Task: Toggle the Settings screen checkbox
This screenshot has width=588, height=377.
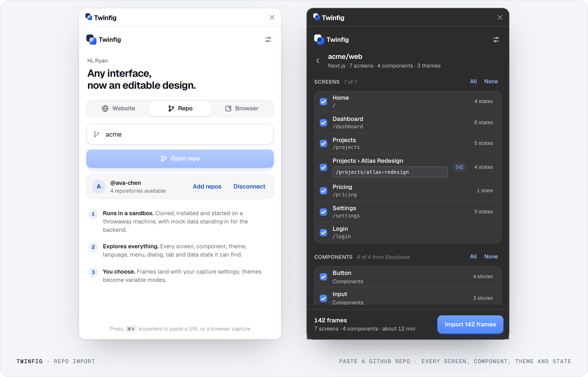Action: pyautogui.click(x=323, y=212)
